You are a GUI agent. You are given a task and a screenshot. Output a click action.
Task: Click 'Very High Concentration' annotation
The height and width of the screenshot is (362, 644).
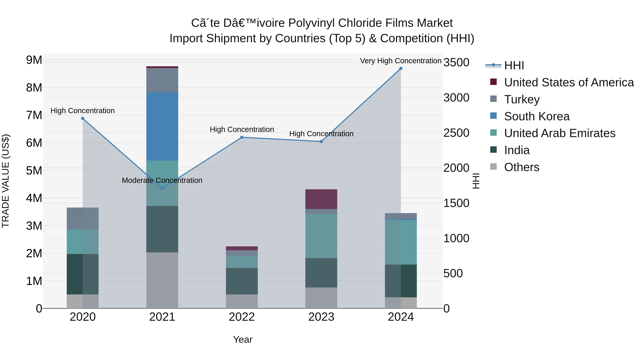click(401, 61)
